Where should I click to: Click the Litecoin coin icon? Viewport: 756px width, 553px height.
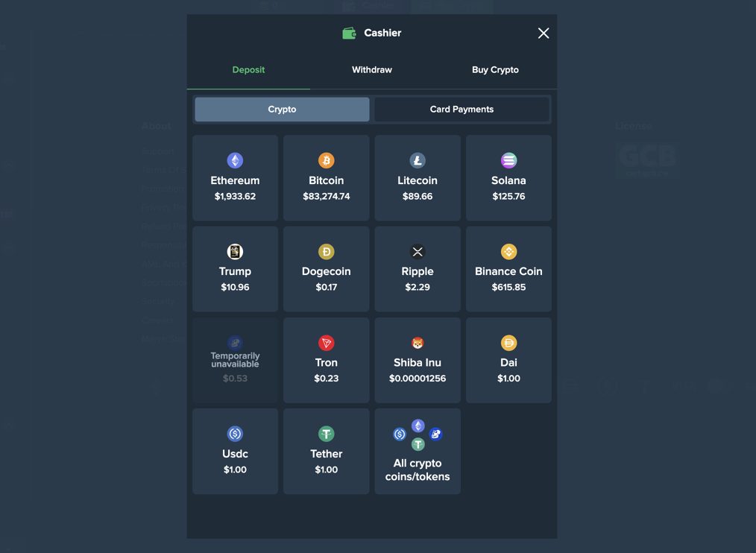[418, 160]
